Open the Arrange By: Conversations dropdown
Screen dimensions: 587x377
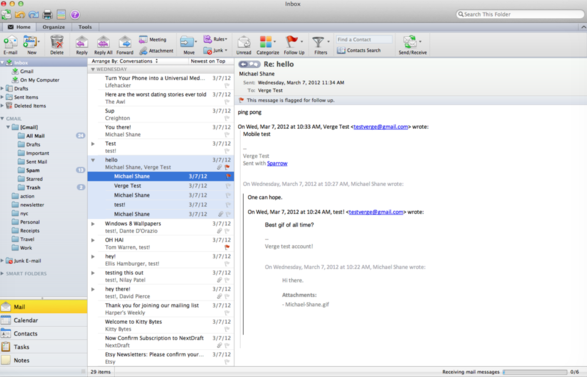tap(125, 61)
